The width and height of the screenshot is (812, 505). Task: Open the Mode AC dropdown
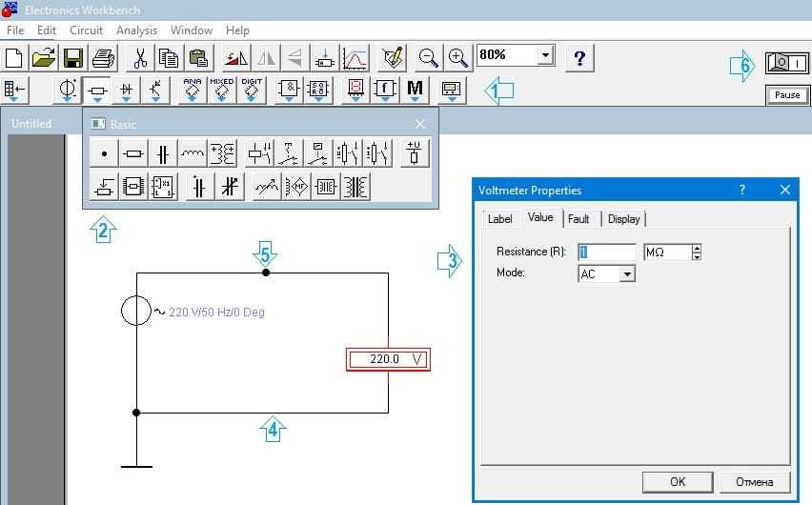[626, 274]
